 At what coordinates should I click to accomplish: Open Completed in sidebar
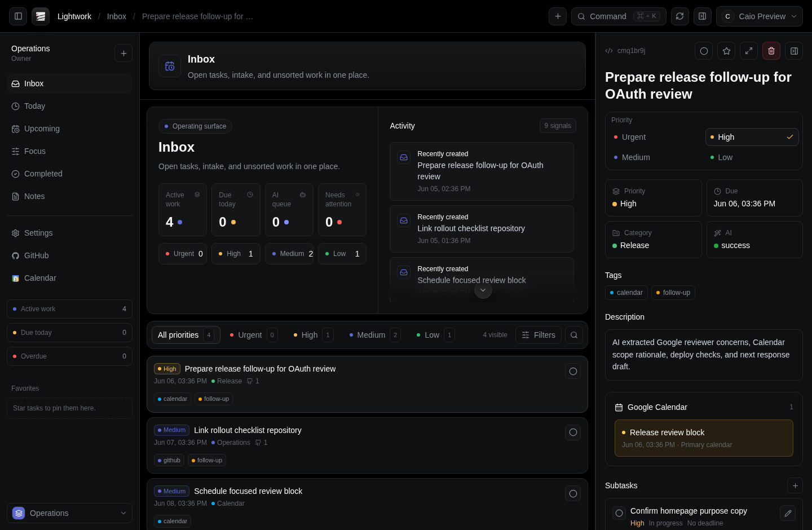pos(69,174)
